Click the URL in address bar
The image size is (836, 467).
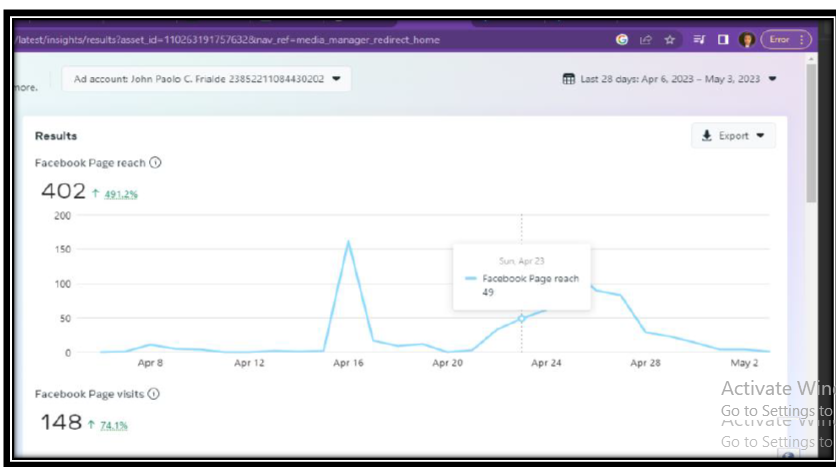pos(228,40)
